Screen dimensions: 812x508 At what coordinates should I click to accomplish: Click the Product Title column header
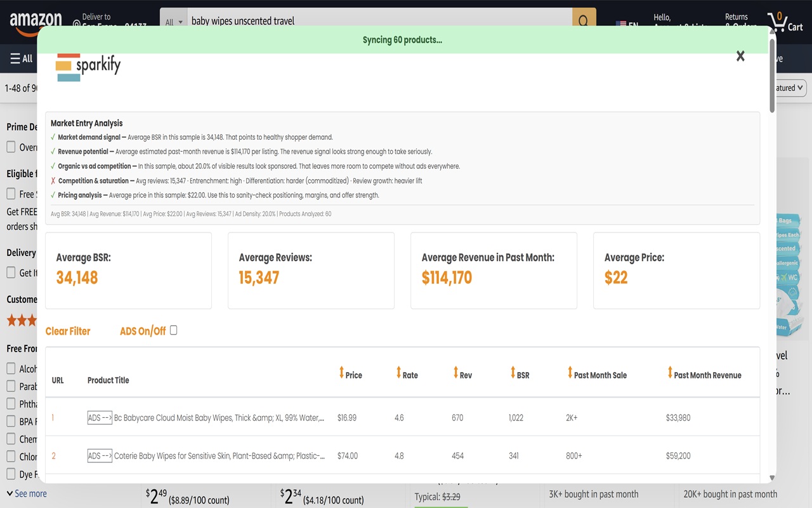point(108,380)
